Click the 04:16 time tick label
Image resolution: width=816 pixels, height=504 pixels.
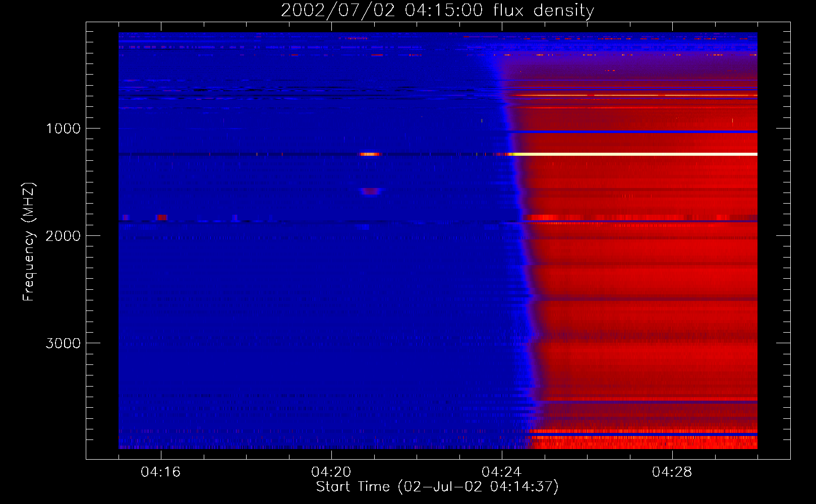[x=160, y=472]
